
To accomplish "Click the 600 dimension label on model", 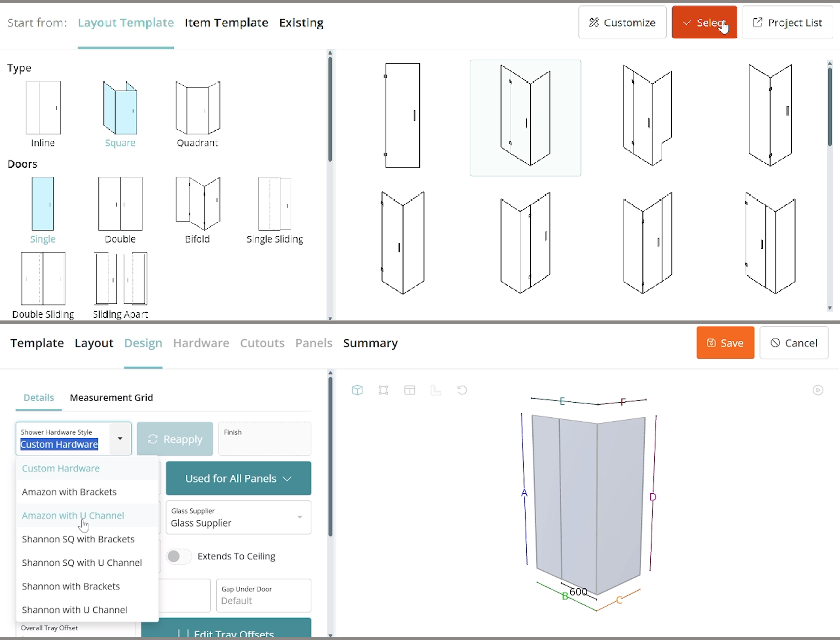I will point(578,592).
